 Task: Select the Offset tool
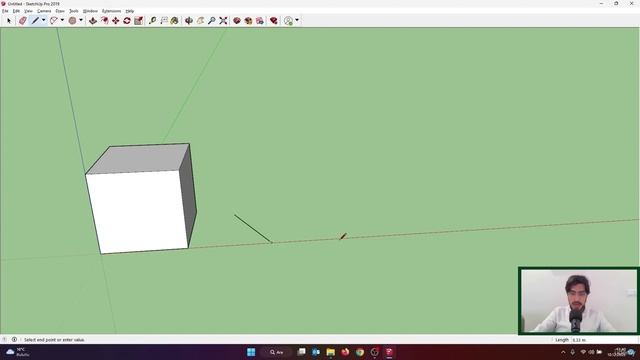click(104, 20)
